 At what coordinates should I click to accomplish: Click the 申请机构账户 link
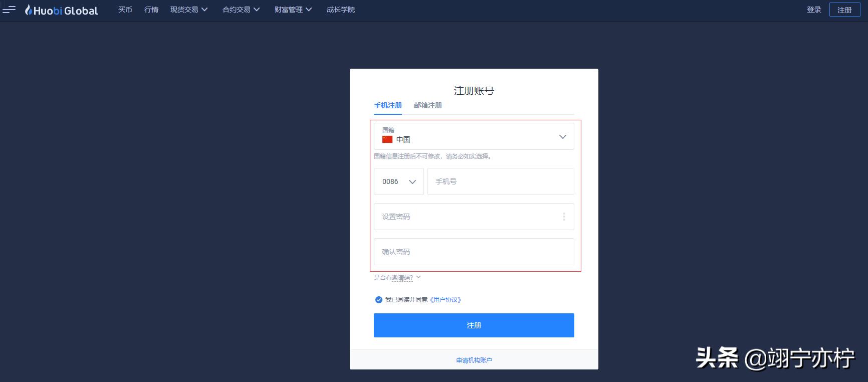pos(474,360)
